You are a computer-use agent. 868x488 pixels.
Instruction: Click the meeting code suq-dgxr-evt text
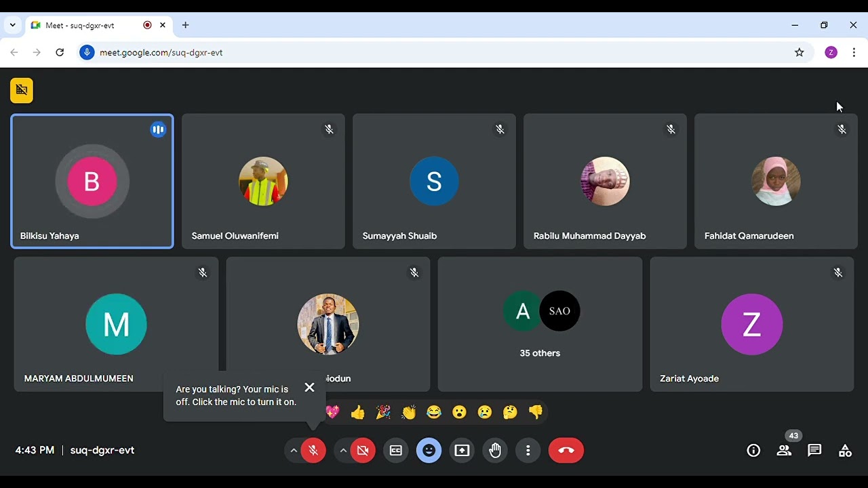pos(102,450)
